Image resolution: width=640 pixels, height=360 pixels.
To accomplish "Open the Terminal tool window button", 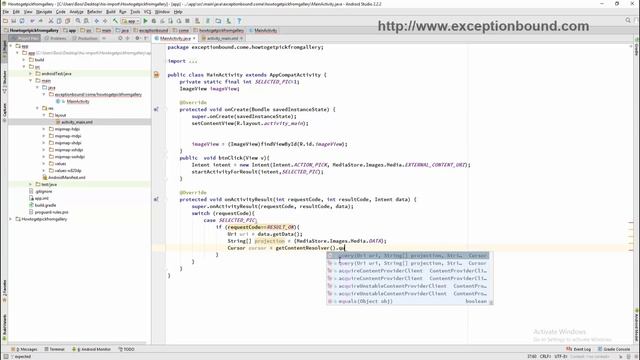I will pos(55,349).
